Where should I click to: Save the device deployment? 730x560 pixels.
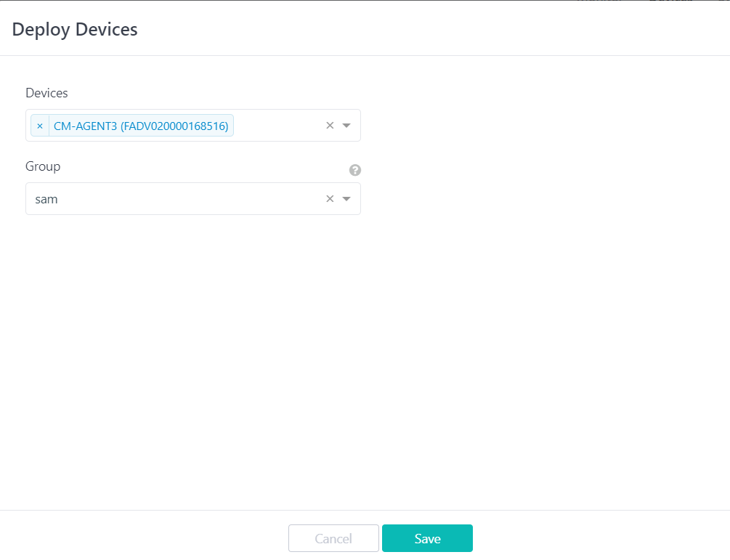coord(427,538)
